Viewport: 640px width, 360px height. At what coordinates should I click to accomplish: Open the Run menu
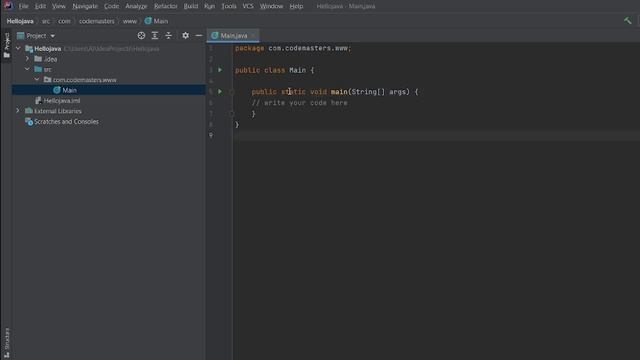(209, 6)
